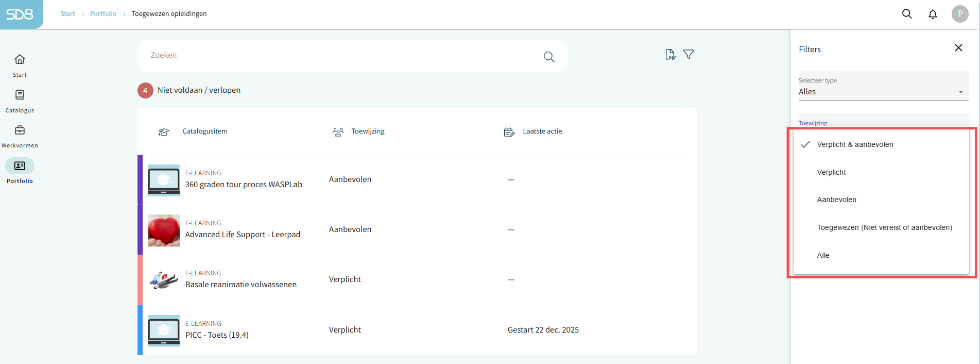Click the global search magnifier in header
980x364 pixels.
coord(907,14)
